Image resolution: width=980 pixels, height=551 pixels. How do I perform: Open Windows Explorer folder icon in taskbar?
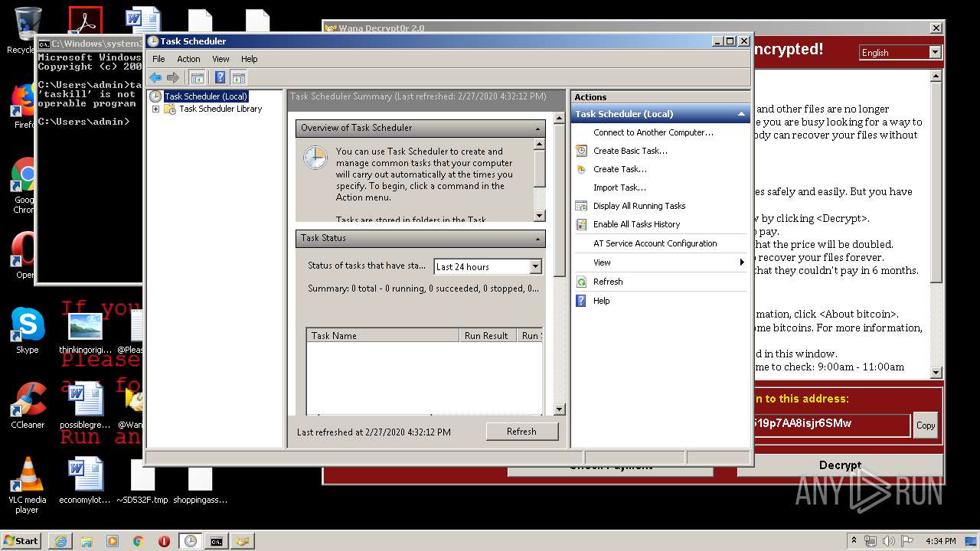[87, 541]
